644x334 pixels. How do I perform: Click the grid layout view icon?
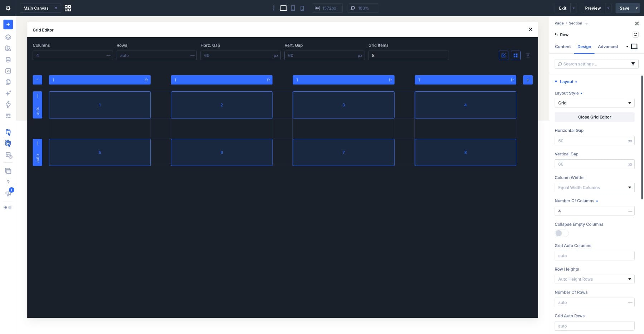(516, 55)
